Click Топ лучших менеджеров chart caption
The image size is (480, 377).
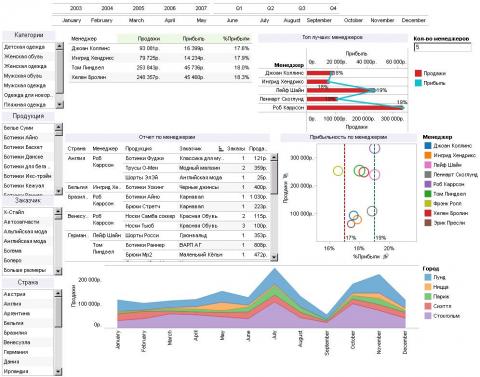(x=332, y=37)
